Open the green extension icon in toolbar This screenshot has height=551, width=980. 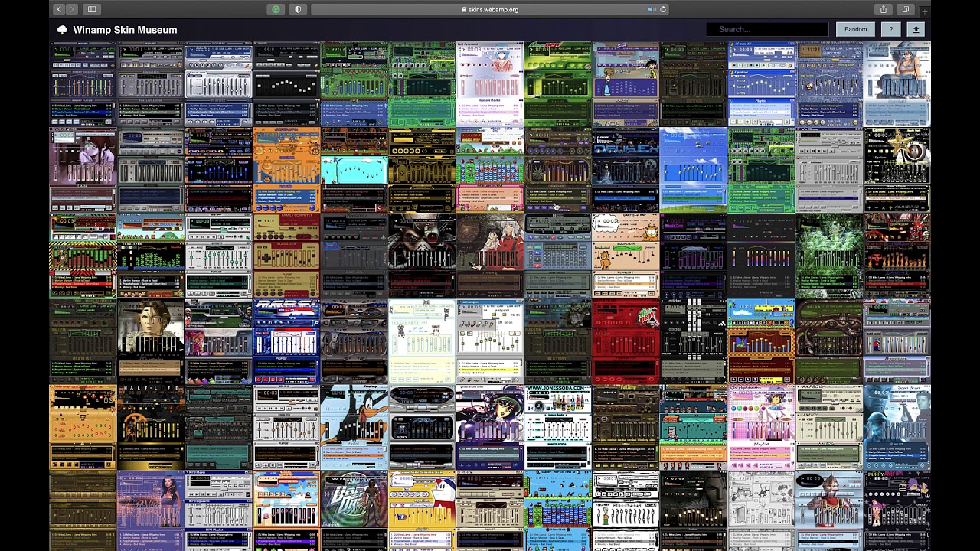[x=276, y=9]
